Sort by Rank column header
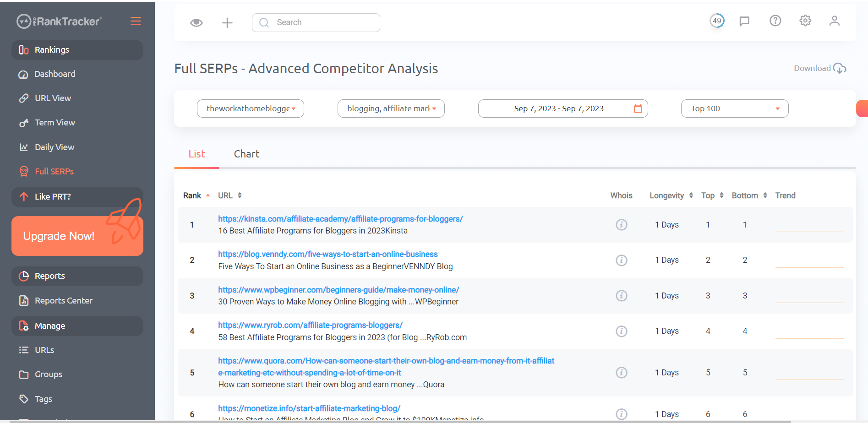This screenshot has width=868, height=423. (x=197, y=195)
